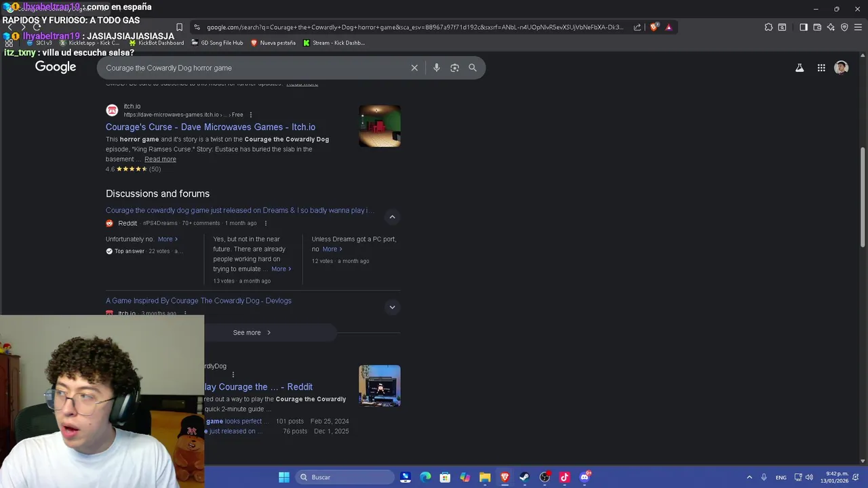
Task: Open Brave Shields lion icon in address bar
Action: pyautogui.click(x=654, y=27)
